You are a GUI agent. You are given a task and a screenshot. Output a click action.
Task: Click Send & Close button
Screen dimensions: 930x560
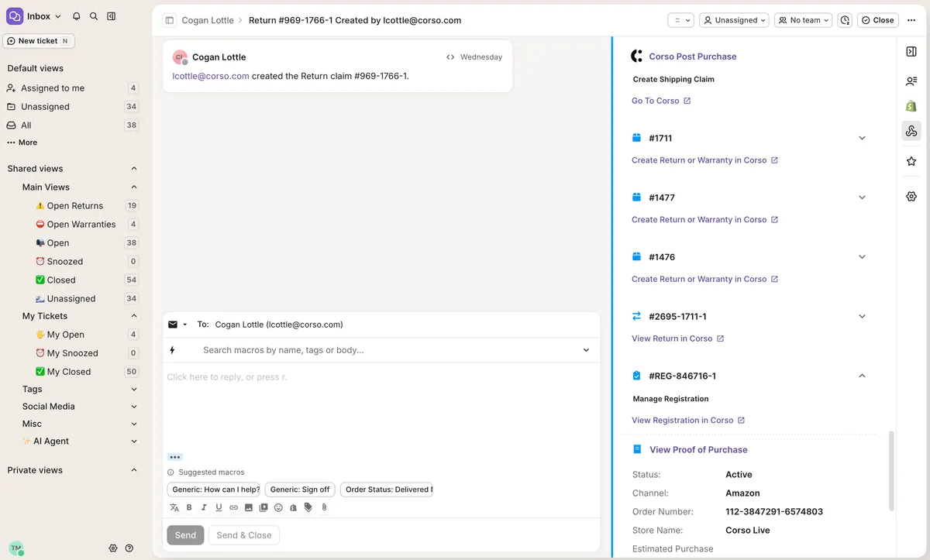[x=244, y=535]
